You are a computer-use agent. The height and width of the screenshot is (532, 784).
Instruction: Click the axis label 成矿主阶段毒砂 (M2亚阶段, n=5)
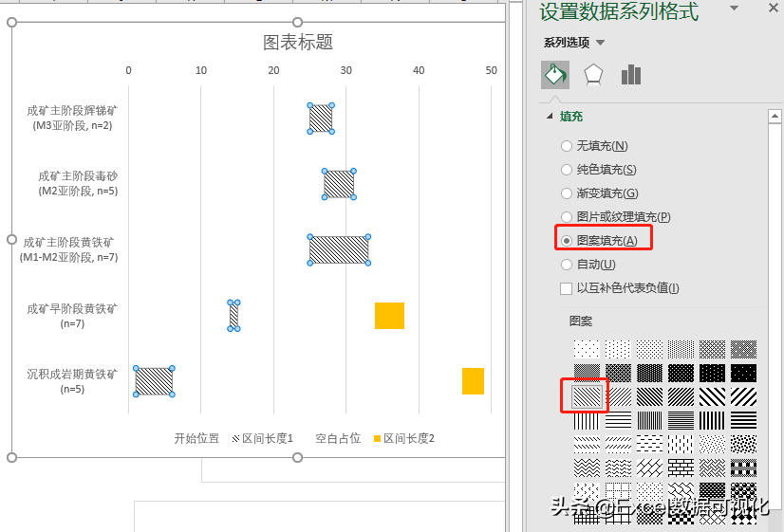point(78,184)
